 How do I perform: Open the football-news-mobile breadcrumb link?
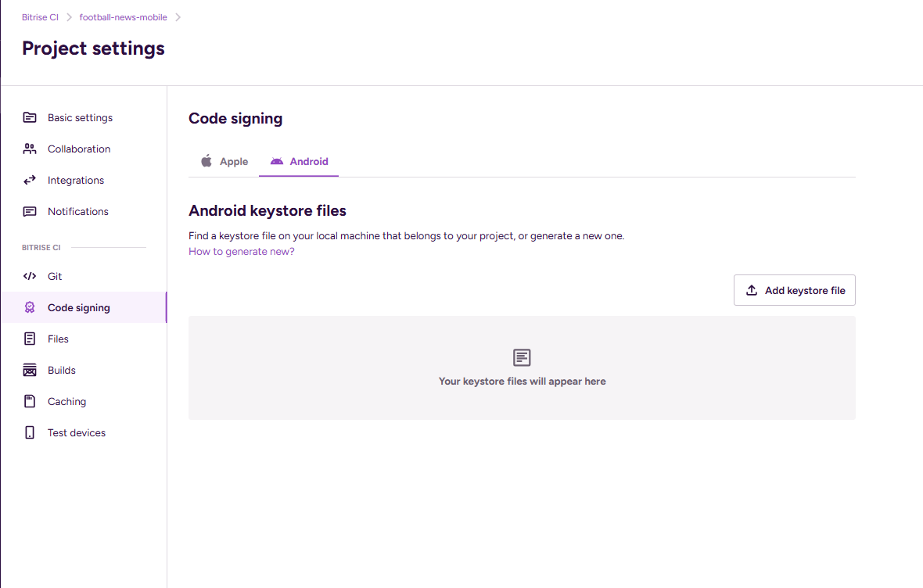click(123, 16)
